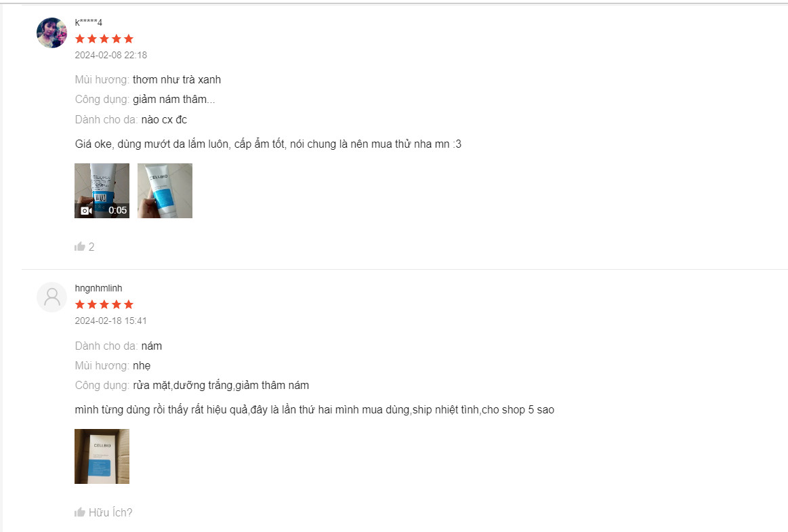Click the camera icon on video thumbnail
This screenshot has width=788, height=532.
(87, 211)
